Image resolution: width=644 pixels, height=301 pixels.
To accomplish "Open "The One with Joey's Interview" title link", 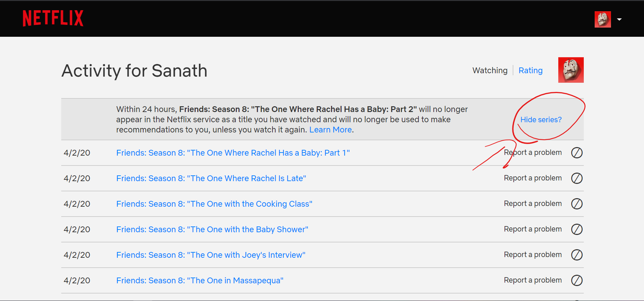I will [211, 255].
